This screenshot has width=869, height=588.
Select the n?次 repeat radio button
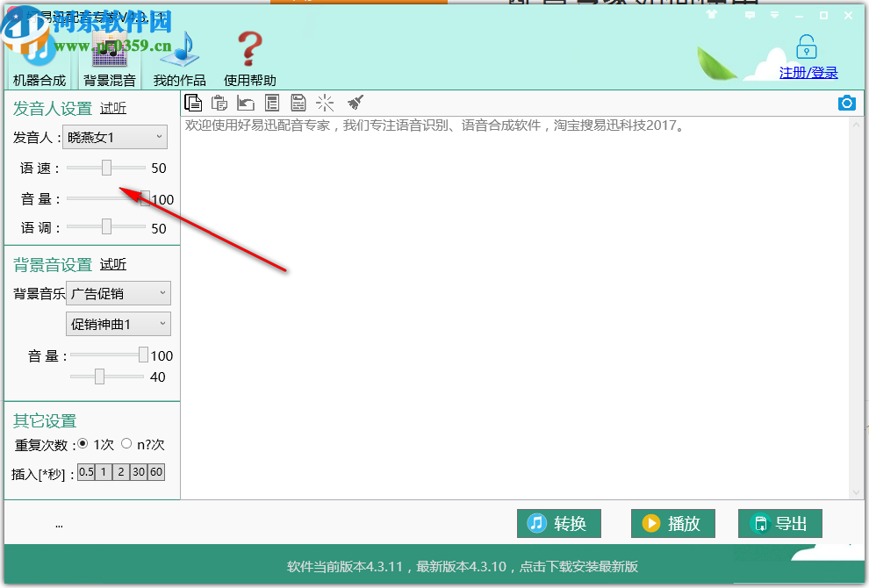(x=126, y=443)
